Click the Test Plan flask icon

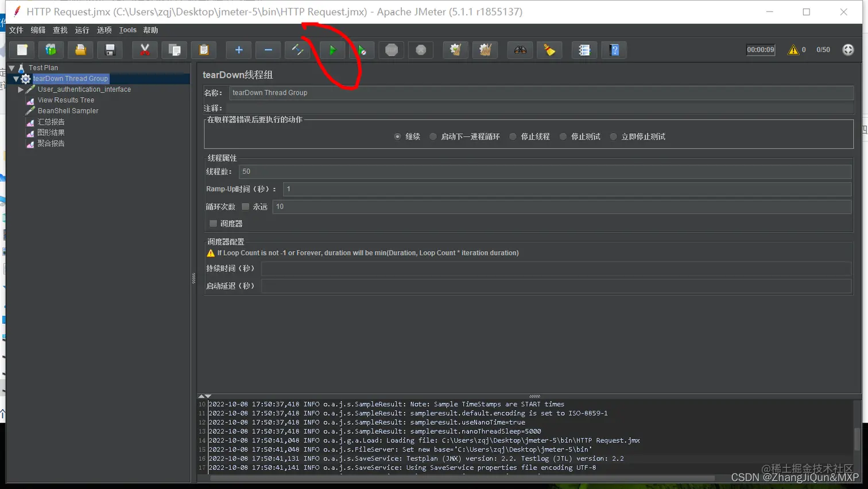(x=21, y=68)
